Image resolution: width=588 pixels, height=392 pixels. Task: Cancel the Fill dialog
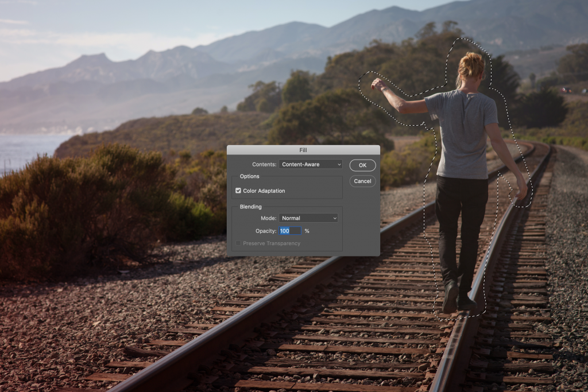(x=362, y=181)
